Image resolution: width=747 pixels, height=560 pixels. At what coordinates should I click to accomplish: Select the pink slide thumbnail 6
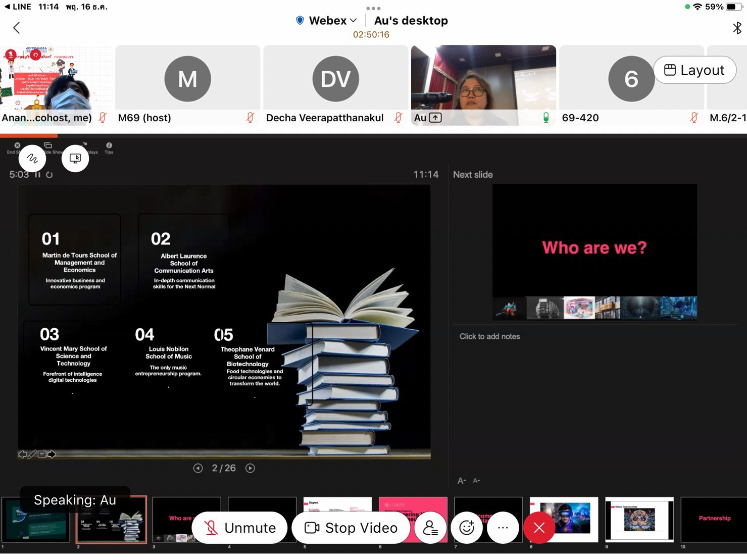tap(413, 520)
